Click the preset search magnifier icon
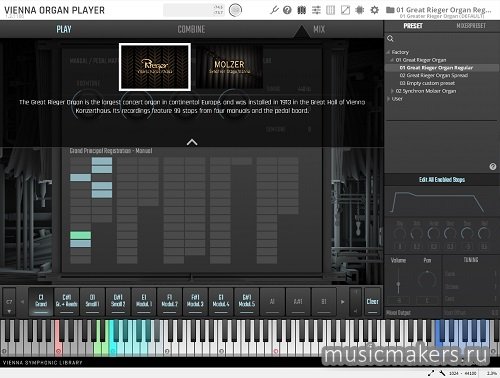This screenshot has width=500, height=378. pyautogui.click(x=390, y=39)
